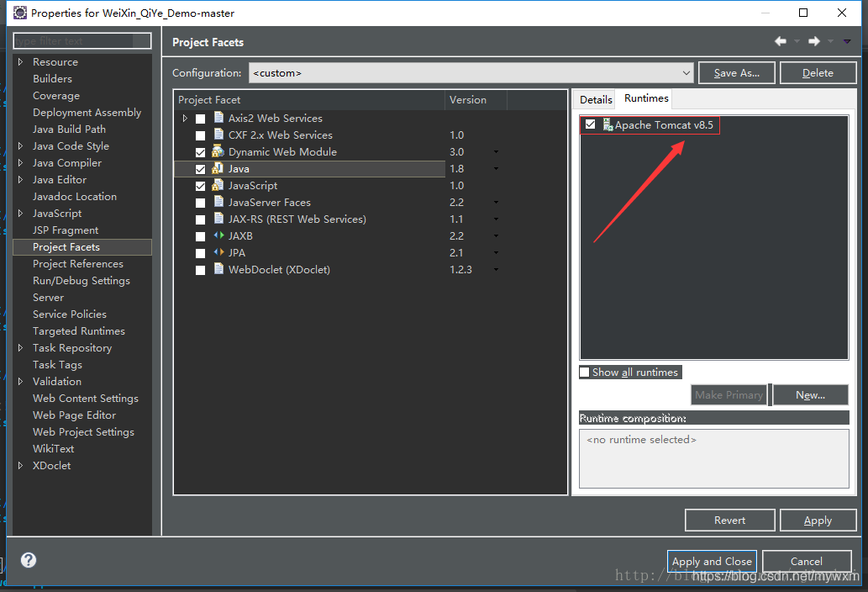Uncheck the Apache Tomcat v8.5 runtime checkbox
Image resolution: width=868 pixels, height=592 pixels.
point(590,124)
